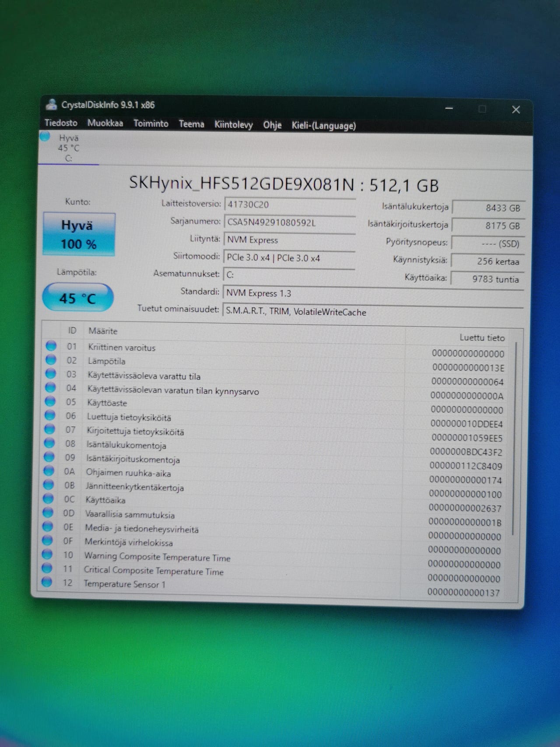Click the status dot for row 01 Kriittinen varoitus
The width and height of the screenshot is (560, 747).
click(51, 346)
